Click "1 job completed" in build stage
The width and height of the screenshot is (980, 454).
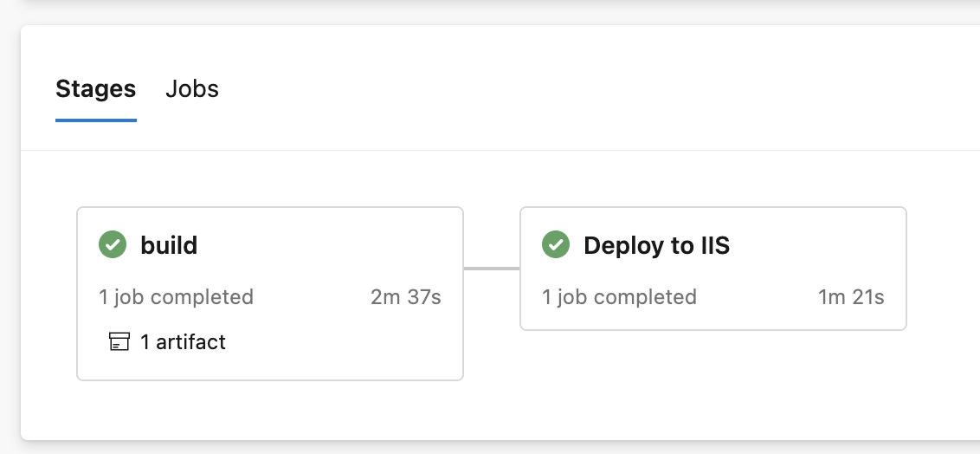click(x=176, y=297)
